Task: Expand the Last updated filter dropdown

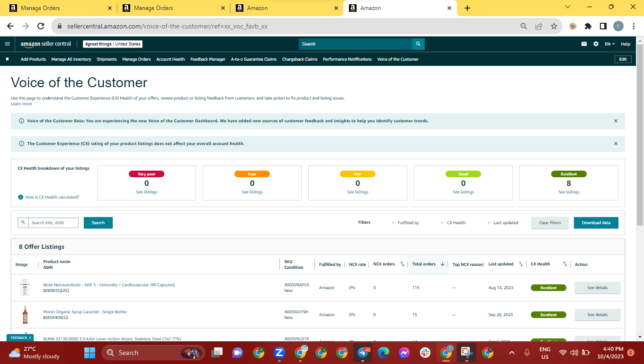Action: click(503, 223)
